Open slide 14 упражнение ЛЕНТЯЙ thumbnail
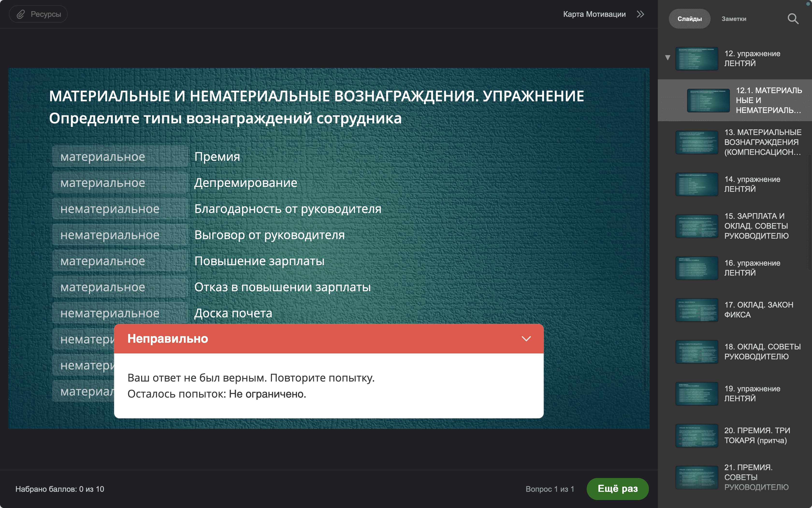This screenshot has width=812, height=508. point(696,184)
